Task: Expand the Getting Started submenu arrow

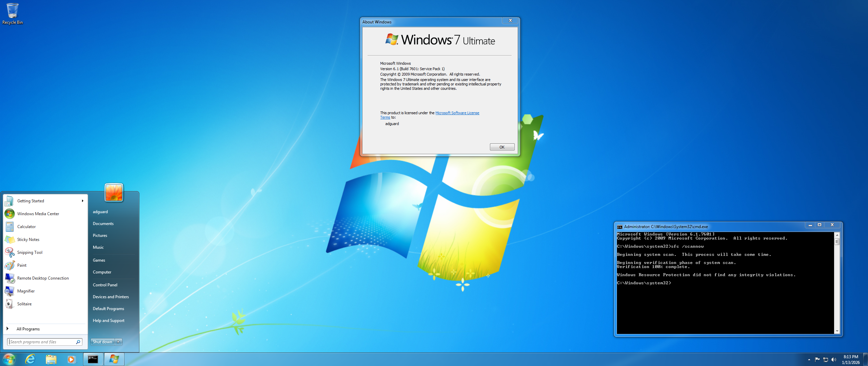Action: 82,201
